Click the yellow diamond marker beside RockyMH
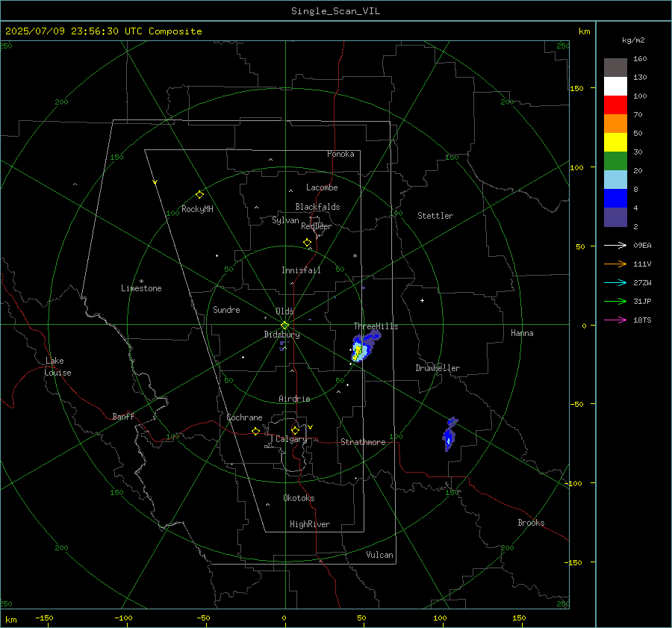This screenshot has height=628, width=672. click(x=199, y=195)
